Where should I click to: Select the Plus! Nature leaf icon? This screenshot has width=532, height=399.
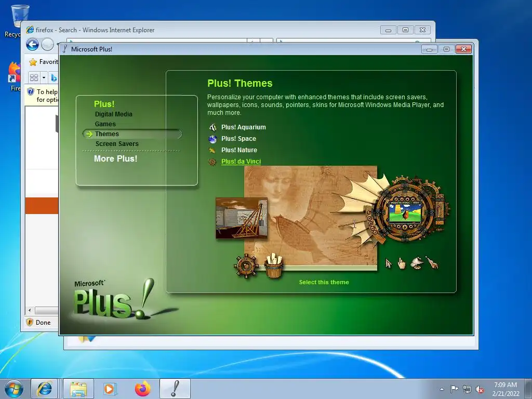(x=212, y=150)
